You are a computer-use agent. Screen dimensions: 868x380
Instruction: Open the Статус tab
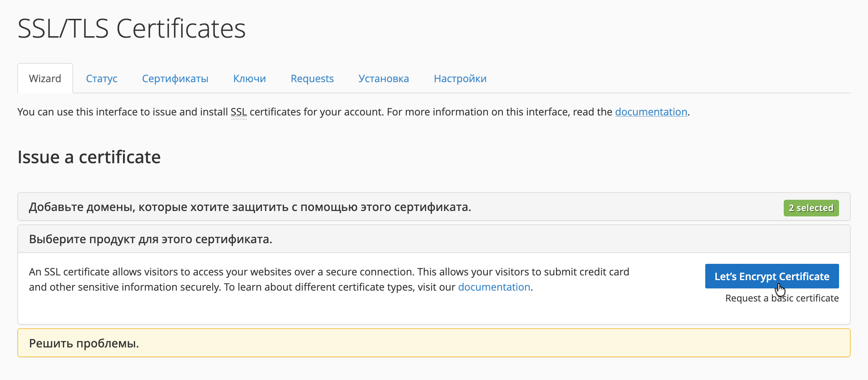[x=102, y=79]
